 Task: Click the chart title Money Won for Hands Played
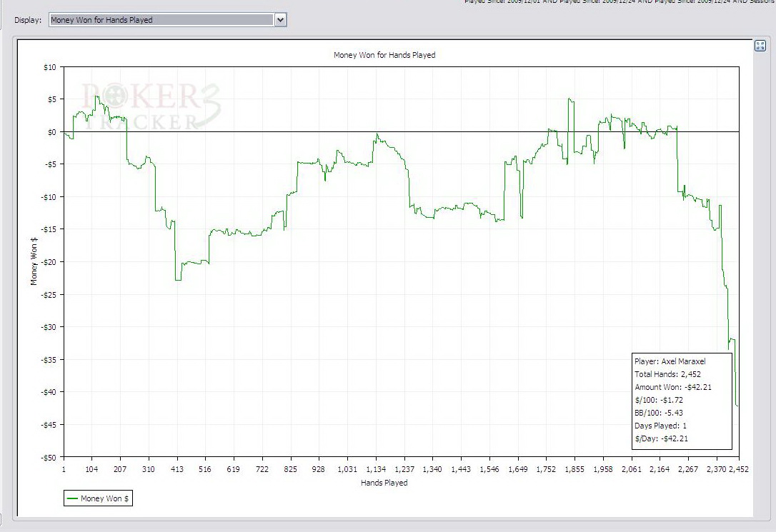click(384, 55)
